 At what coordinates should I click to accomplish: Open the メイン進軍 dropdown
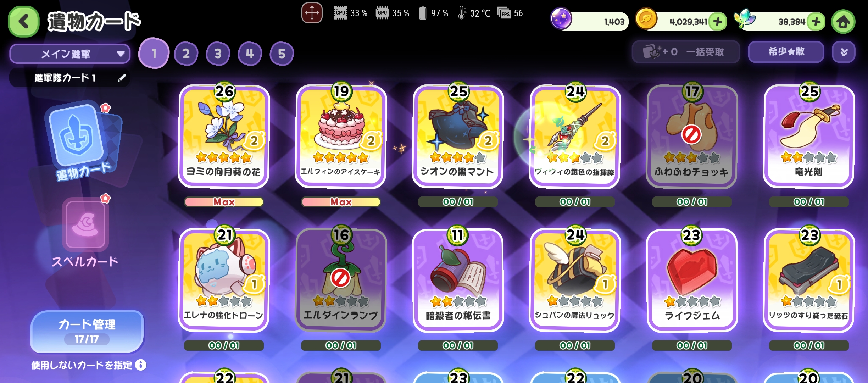click(x=70, y=54)
